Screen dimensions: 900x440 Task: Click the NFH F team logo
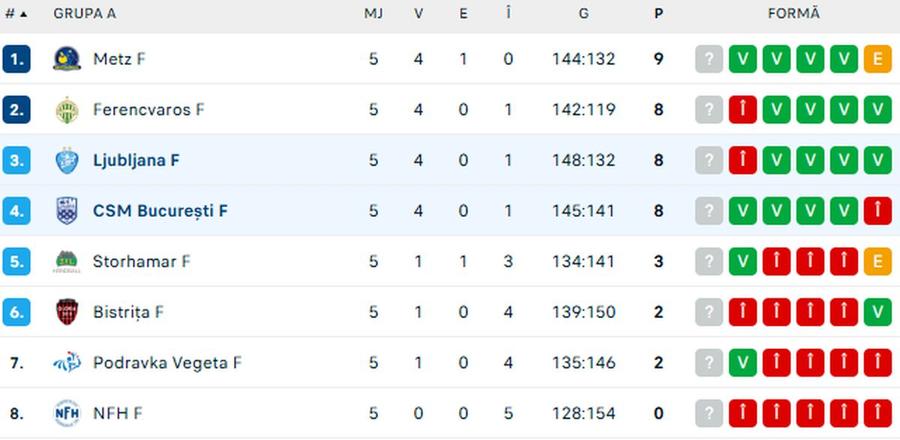(x=67, y=413)
